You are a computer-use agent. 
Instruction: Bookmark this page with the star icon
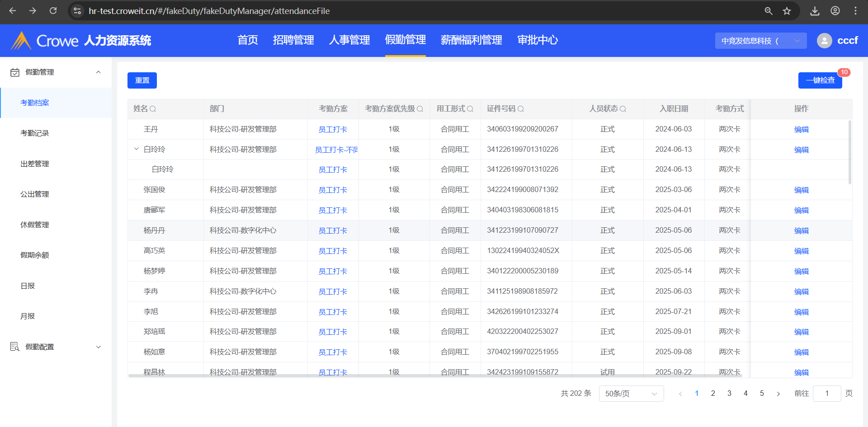[787, 11]
